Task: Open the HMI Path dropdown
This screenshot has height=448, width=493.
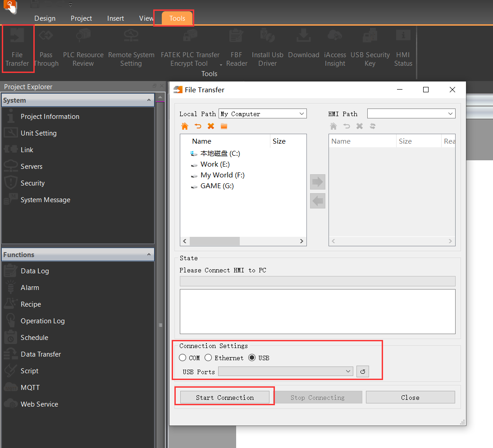Action: pyautogui.click(x=411, y=114)
